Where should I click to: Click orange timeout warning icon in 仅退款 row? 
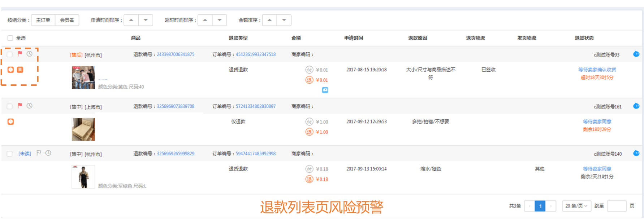[x=11, y=121]
